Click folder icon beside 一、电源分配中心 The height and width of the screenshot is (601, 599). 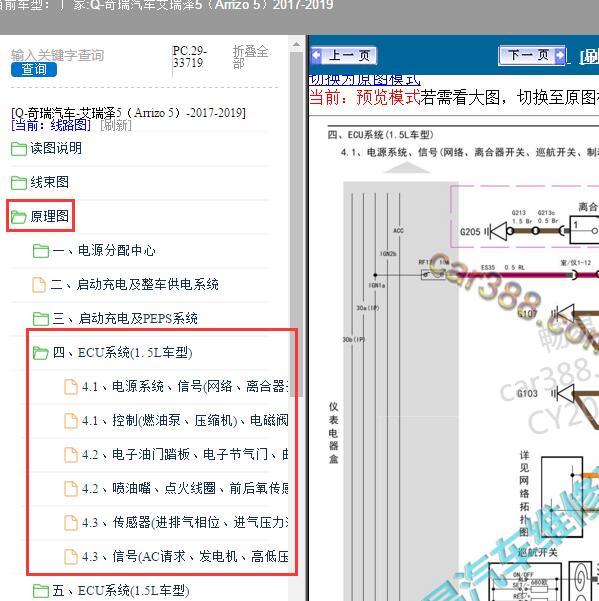pos(41,251)
